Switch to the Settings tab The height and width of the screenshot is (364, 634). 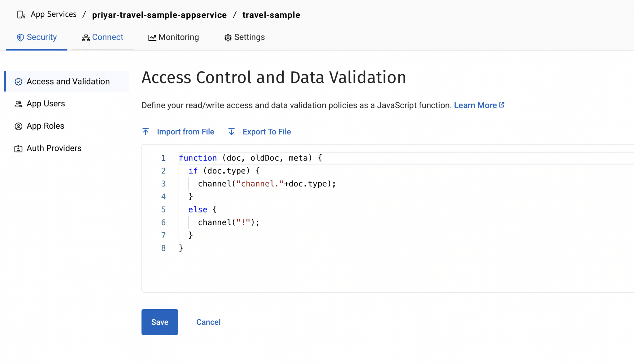click(249, 37)
